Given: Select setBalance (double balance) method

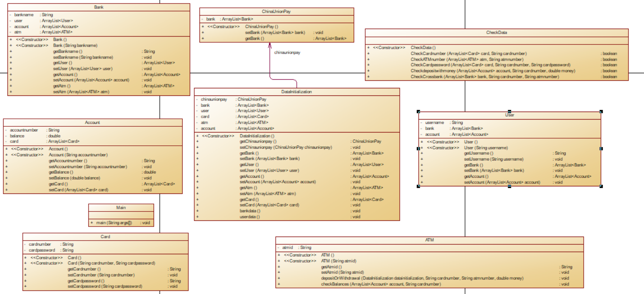Looking at the screenshot, I should point(74,178).
